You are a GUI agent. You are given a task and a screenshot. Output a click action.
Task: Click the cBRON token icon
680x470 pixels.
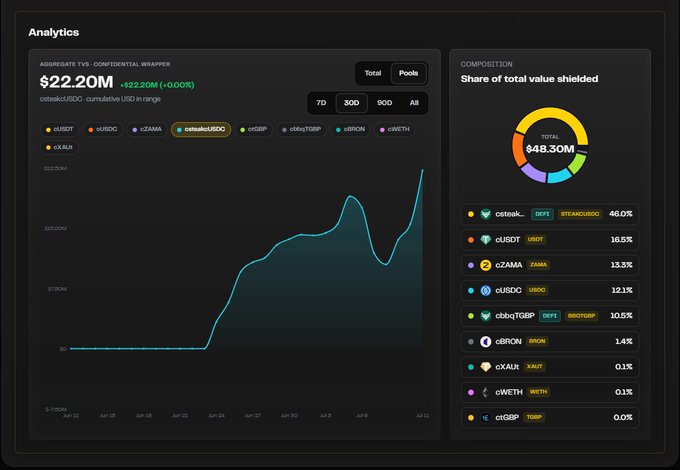(486, 341)
